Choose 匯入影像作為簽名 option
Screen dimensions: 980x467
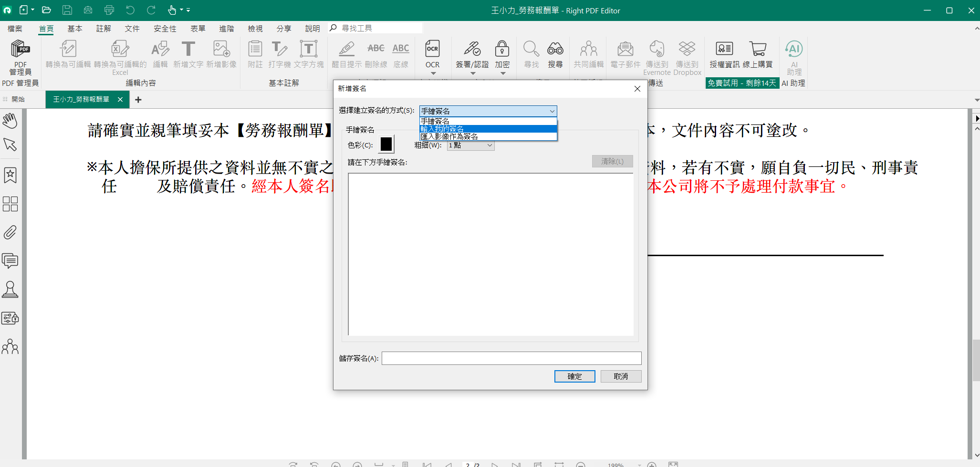pos(488,136)
